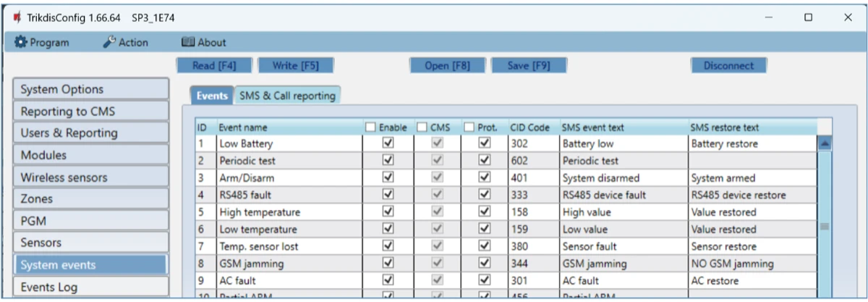Open the About menu with book icon
The width and height of the screenshot is (868, 302).
[x=203, y=43]
